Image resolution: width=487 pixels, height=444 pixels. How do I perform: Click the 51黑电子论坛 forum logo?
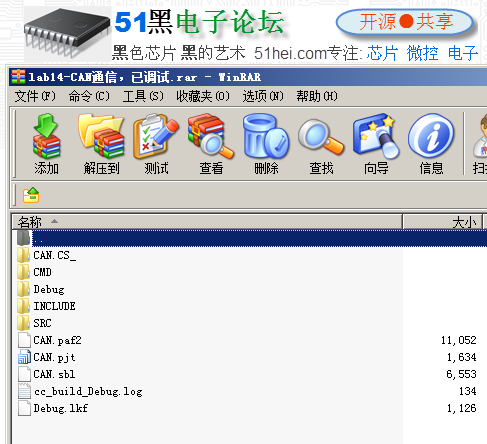click(x=199, y=22)
